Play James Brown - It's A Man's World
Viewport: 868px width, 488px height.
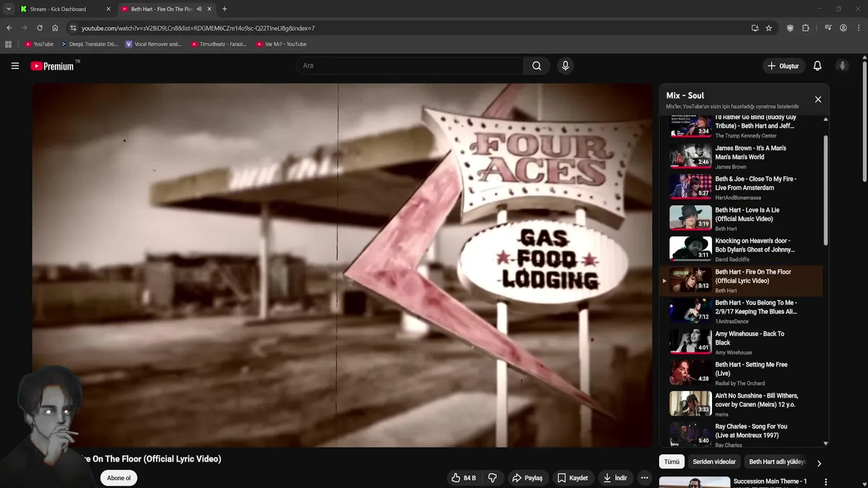742,157
